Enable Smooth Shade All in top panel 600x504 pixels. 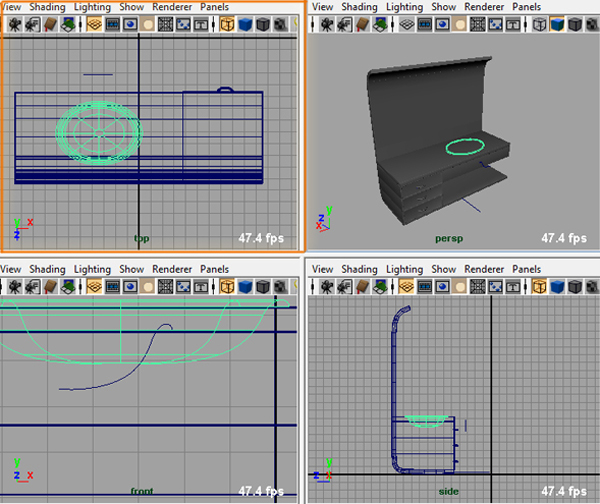click(245, 24)
